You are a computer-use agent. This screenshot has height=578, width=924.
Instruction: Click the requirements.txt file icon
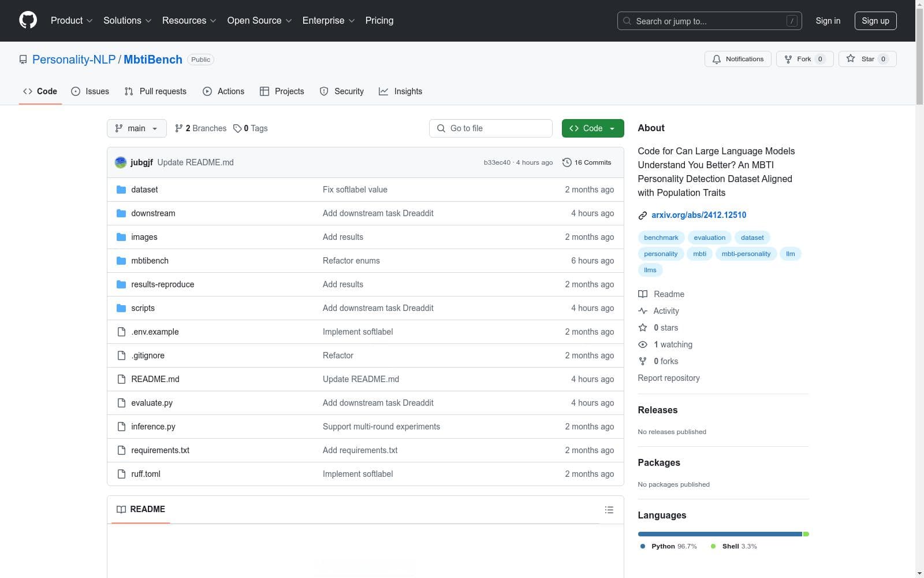121,450
